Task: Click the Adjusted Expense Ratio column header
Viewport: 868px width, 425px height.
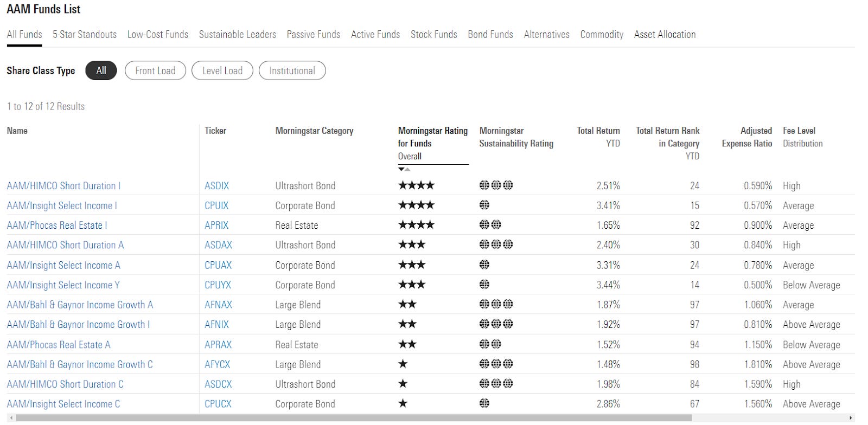Action: tap(747, 137)
